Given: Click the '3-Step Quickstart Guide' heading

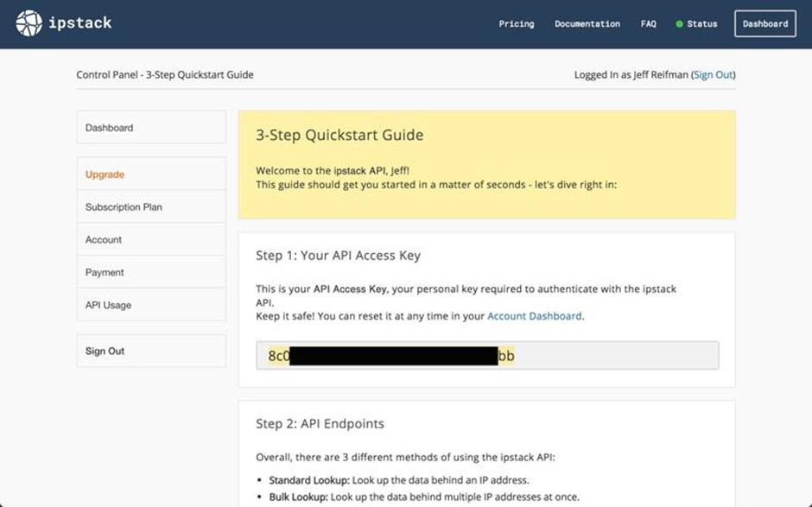Looking at the screenshot, I should tap(339, 135).
